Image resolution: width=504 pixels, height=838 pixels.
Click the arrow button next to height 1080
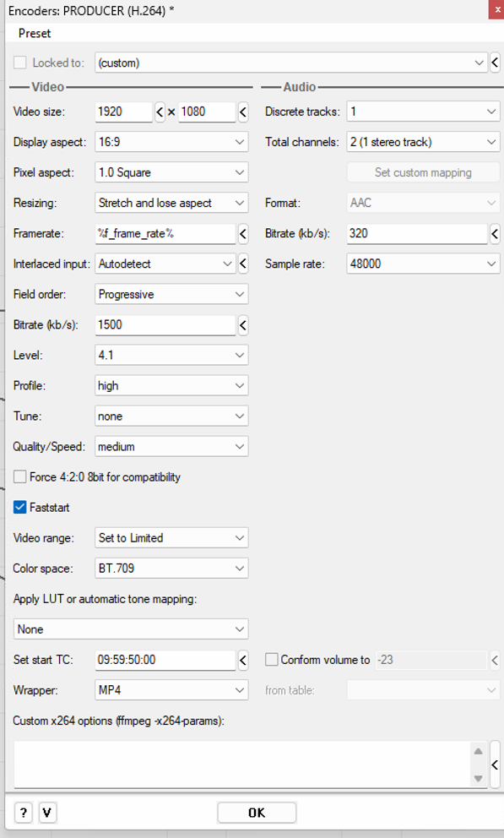(243, 112)
